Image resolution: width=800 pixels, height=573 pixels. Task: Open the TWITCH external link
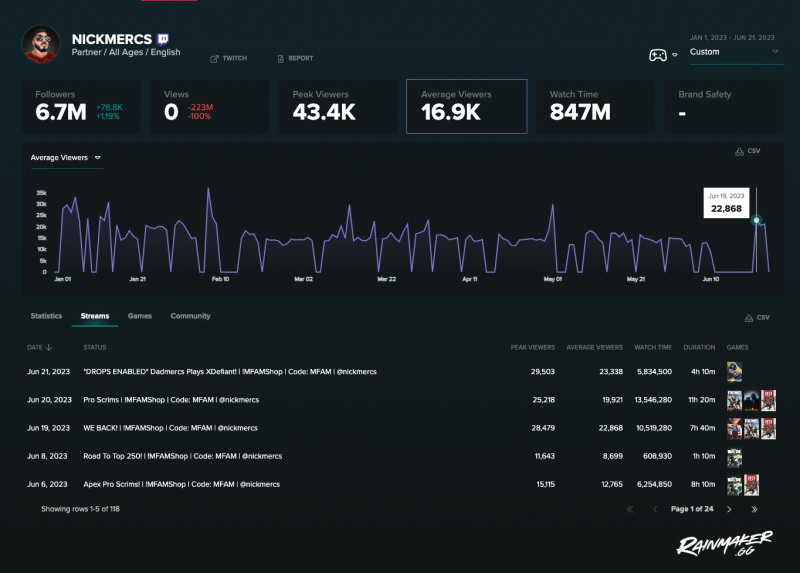tap(229, 59)
